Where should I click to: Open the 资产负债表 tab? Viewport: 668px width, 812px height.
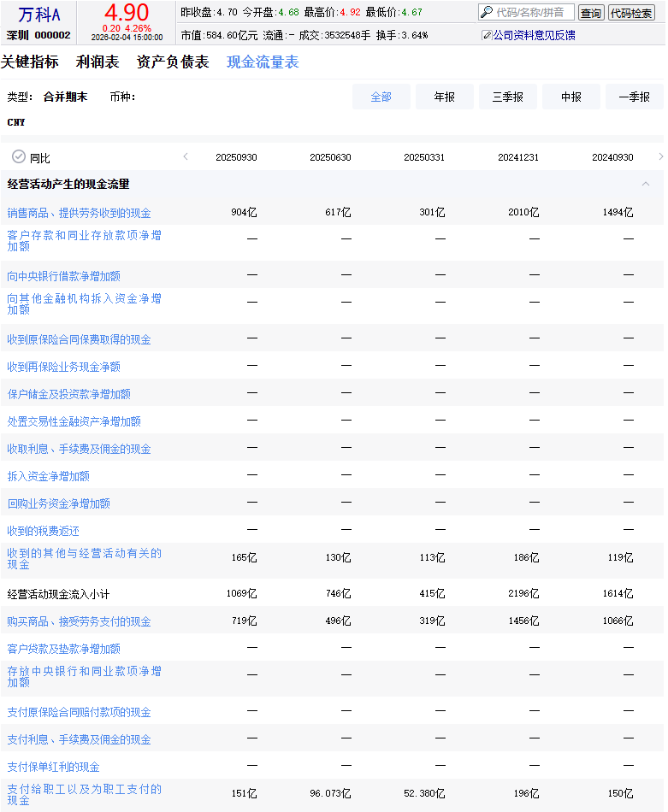(x=173, y=62)
